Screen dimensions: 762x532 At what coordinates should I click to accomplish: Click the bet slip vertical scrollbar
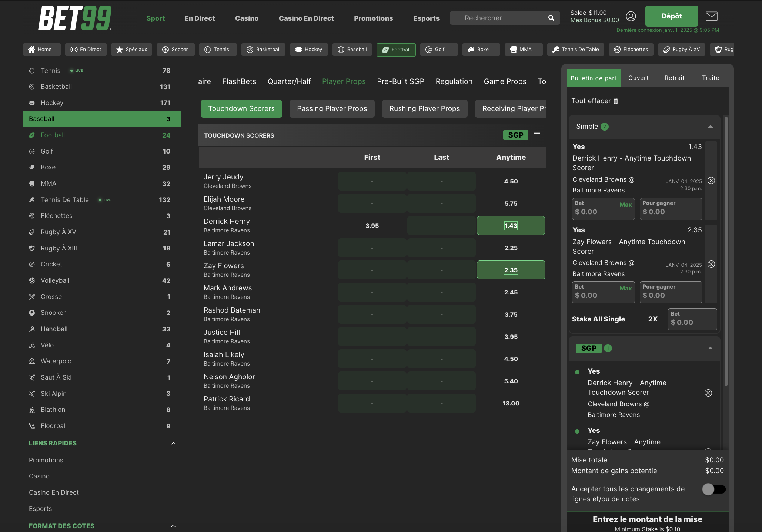726,252
